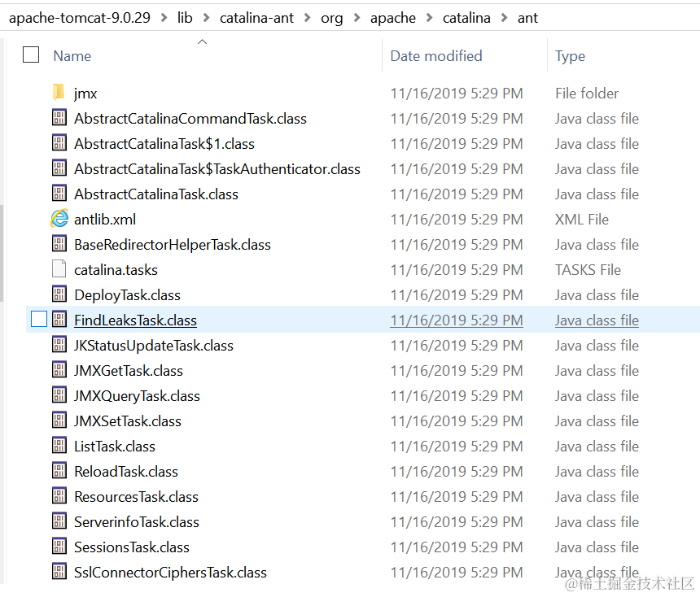The image size is (700, 597).
Task: Sort by the Date modified column header
Action: (x=436, y=56)
